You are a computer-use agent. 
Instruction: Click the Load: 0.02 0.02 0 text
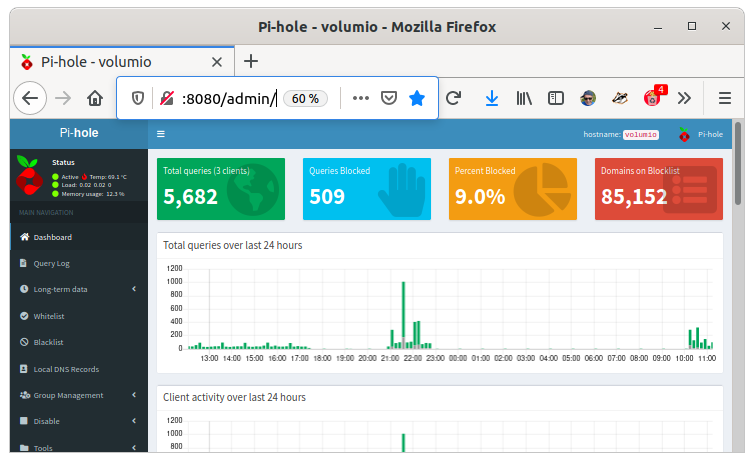point(86,185)
